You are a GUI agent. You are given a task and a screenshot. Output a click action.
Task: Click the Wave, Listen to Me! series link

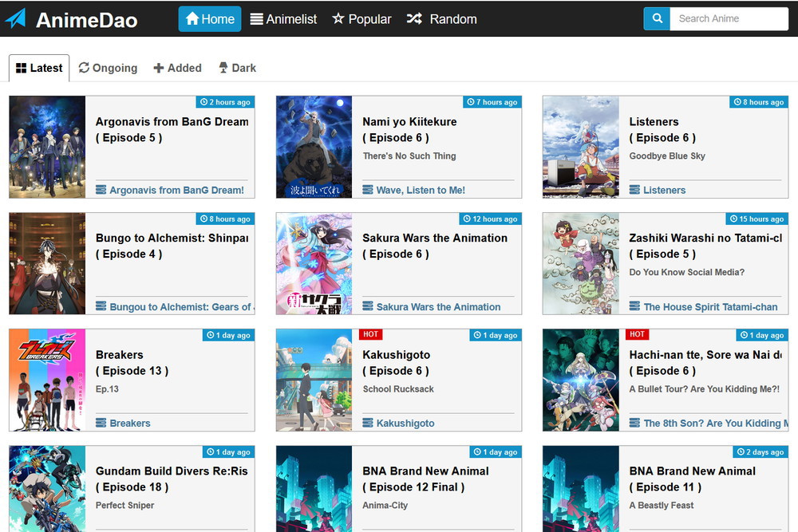[x=421, y=190]
